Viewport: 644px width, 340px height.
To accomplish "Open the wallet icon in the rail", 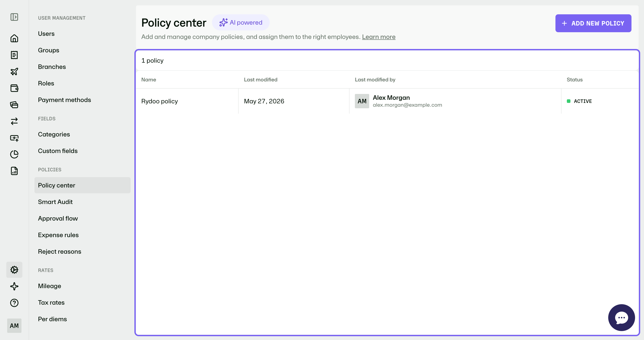I will 14,88.
